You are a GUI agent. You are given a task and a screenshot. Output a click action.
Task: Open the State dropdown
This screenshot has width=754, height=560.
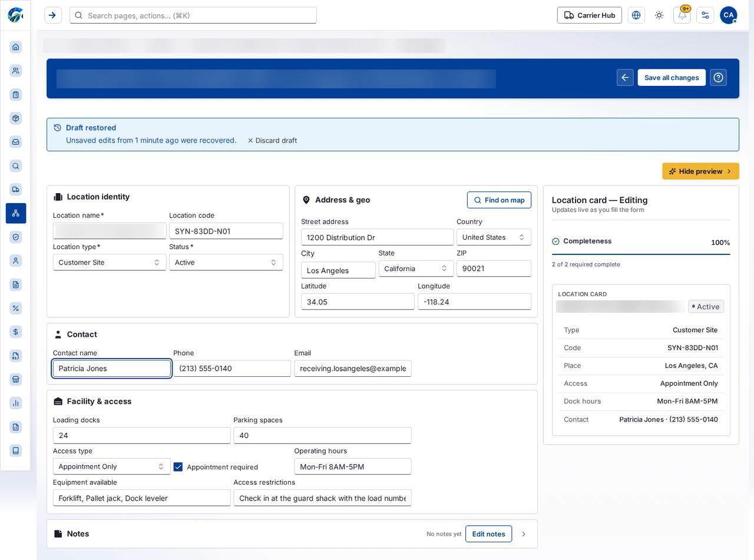(x=416, y=269)
